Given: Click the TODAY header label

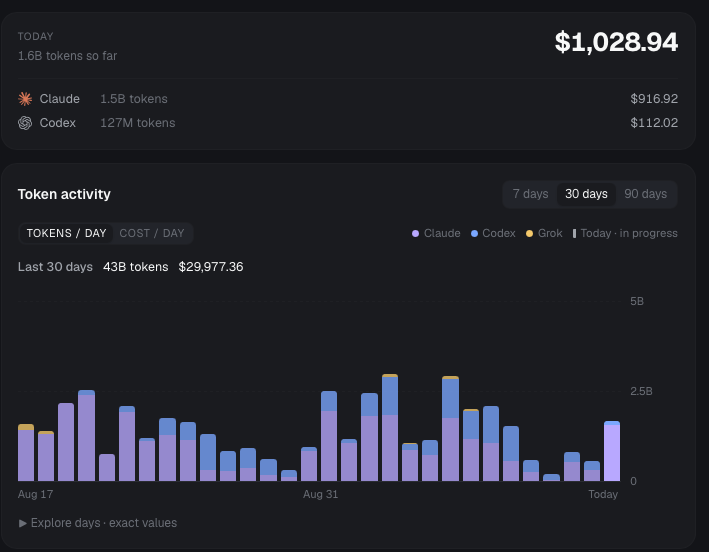Looking at the screenshot, I should pyautogui.click(x=35, y=36).
